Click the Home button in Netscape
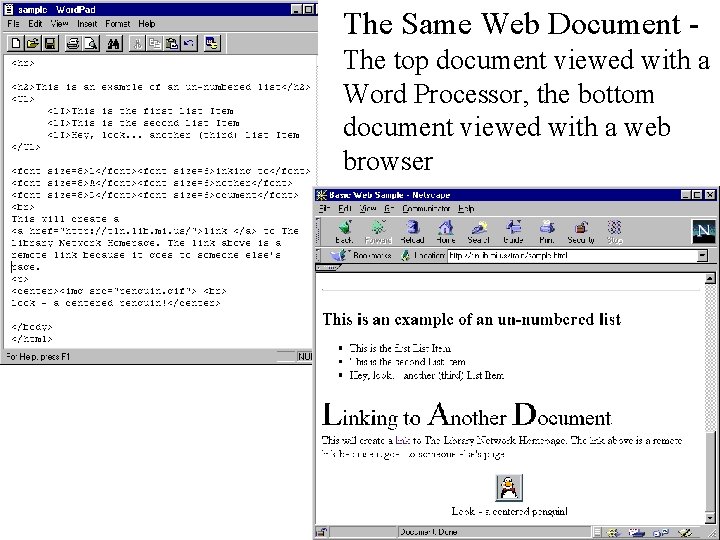Screen dimensions: 720x540 [445, 232]
